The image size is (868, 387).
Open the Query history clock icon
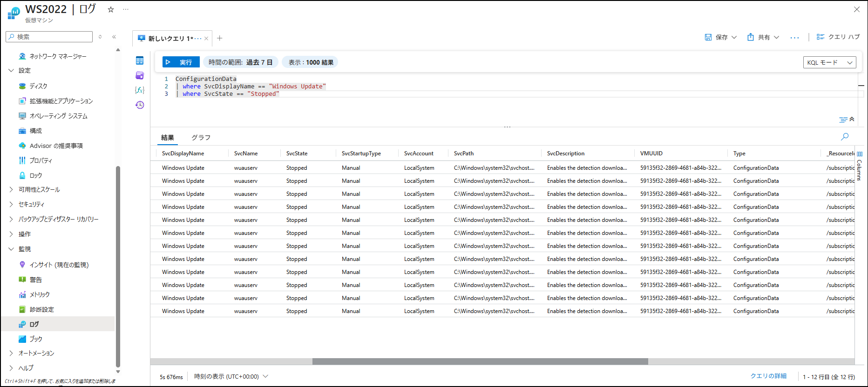[x=140, y=105]
